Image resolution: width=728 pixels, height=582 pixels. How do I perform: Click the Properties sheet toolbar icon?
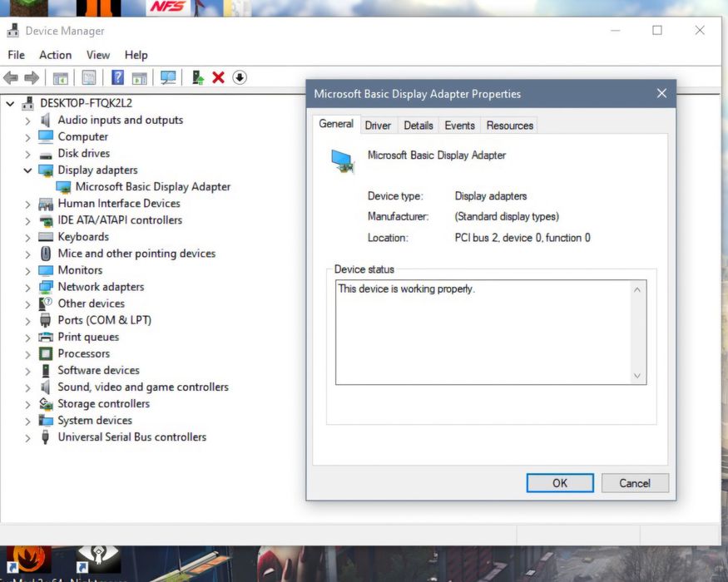tap(89, 77)
